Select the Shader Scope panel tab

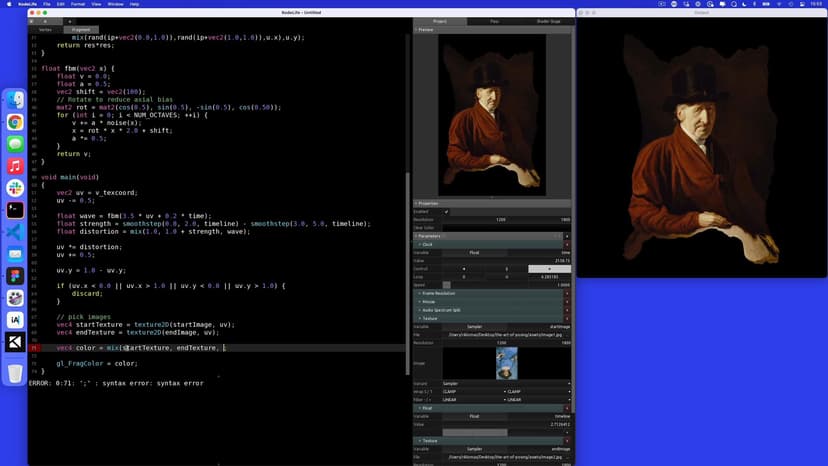click(x=548, y=21)
